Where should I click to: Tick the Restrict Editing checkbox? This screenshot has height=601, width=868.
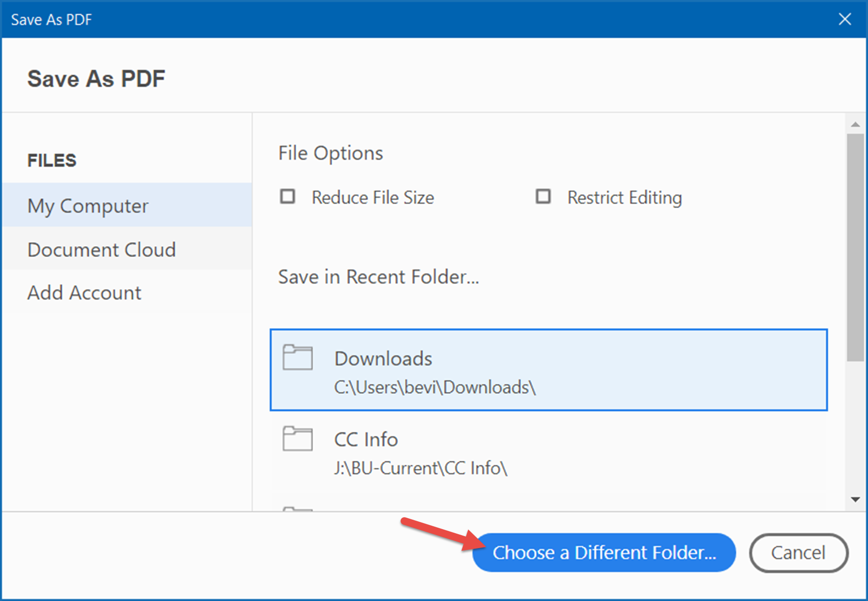tap(543, 197)
